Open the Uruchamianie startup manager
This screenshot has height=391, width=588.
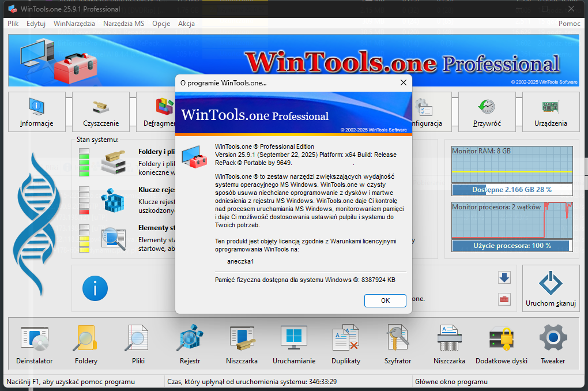(294, 344)
